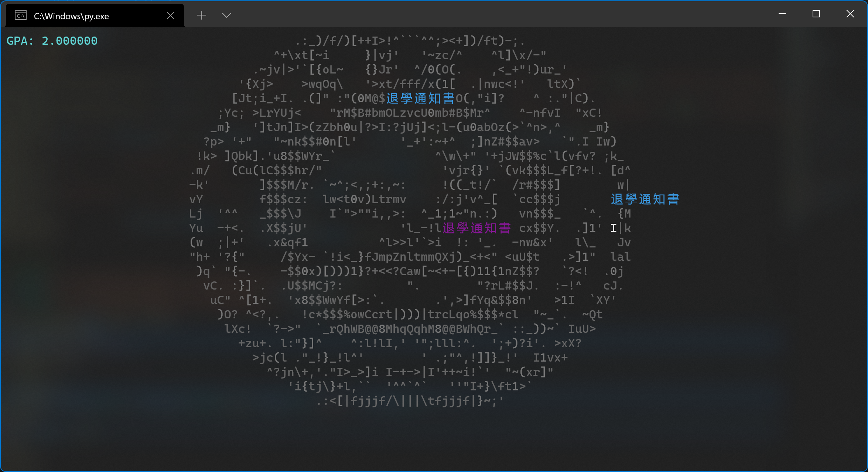Expand the new tab profile dropdown

226,15
